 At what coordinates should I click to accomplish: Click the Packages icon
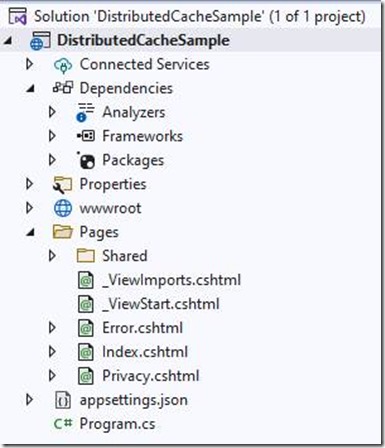pos(86,161)
